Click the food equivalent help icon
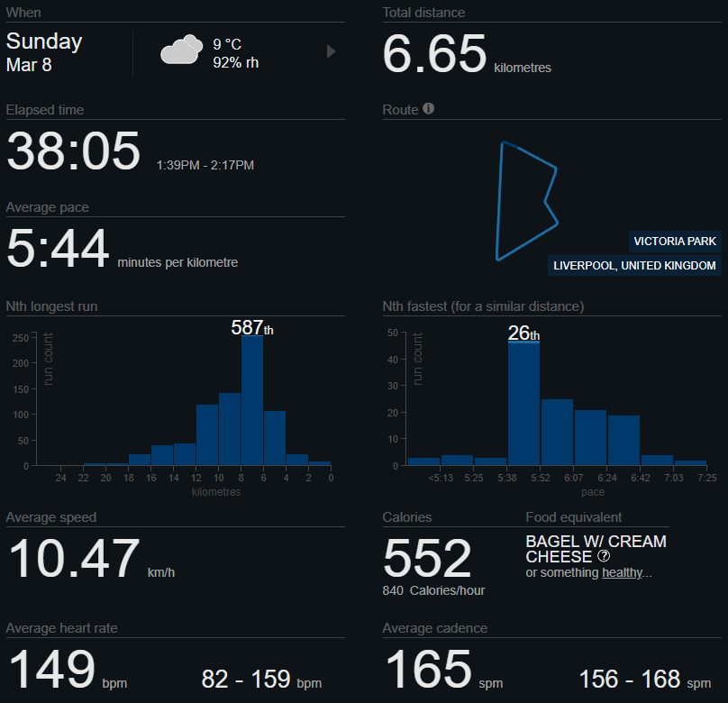 (604, 556)
